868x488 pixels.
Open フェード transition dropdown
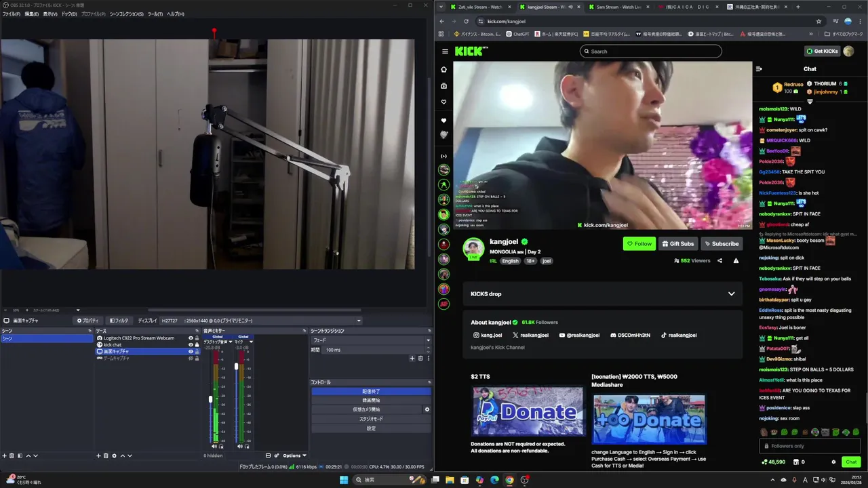pyautogui.click(x=370, y=340)
